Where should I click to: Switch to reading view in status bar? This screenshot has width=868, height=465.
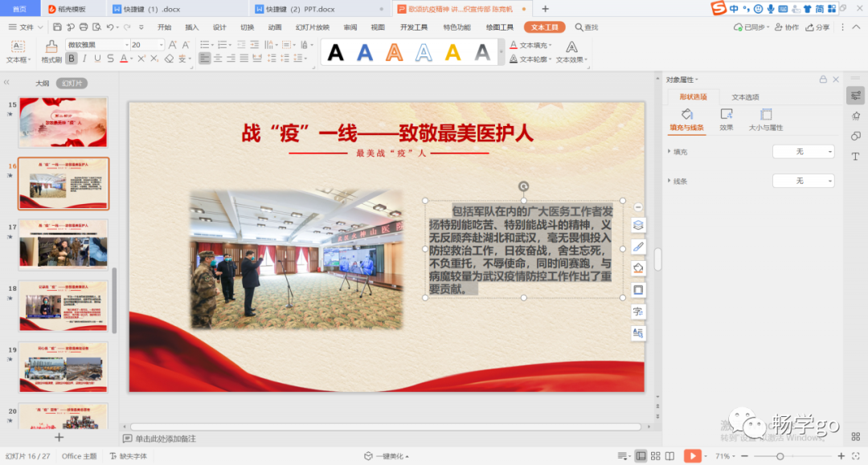[669, 456]
